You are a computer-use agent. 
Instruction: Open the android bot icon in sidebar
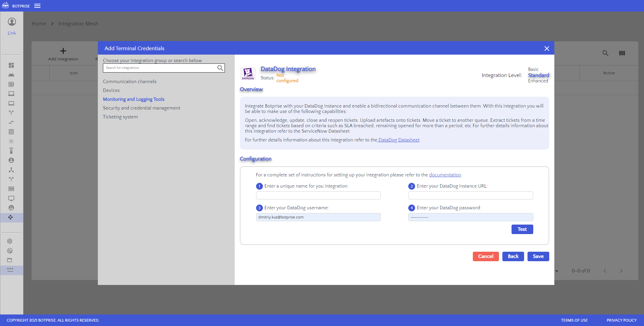coord(11,75)
